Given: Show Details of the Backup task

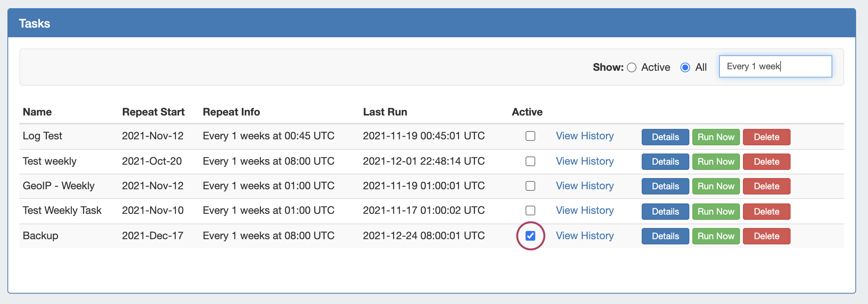Looking at the screenshot, I should 665,236.
